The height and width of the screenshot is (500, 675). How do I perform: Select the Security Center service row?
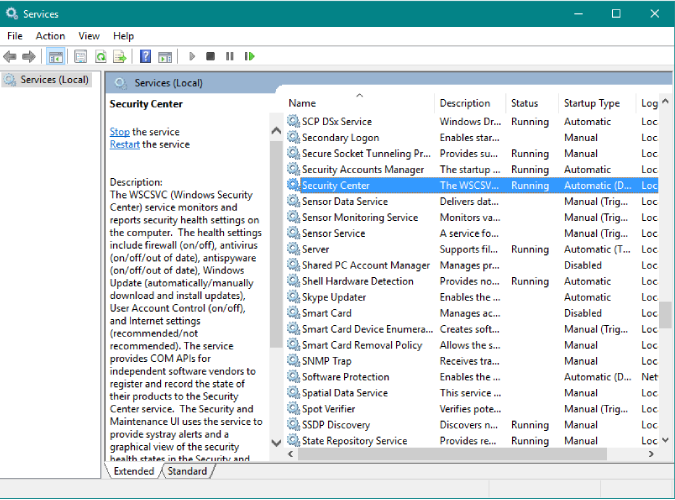point(472,185)
